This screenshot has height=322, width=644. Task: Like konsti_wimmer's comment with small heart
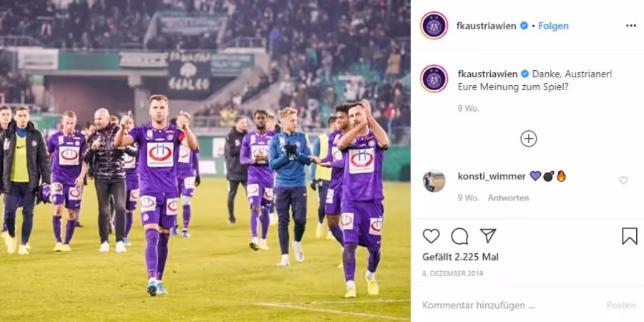[x=623, y=180]
